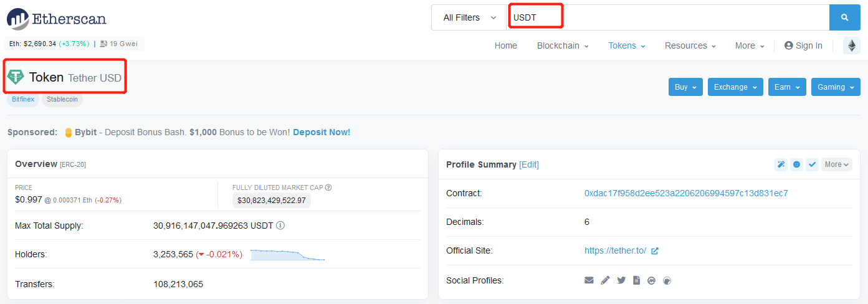
Task: Click the blue search magnifier button
Action: 844,17
